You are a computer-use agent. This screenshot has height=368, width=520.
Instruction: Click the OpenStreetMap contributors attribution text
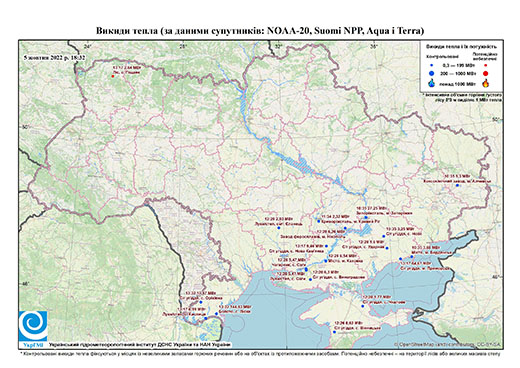pos(447,345)
